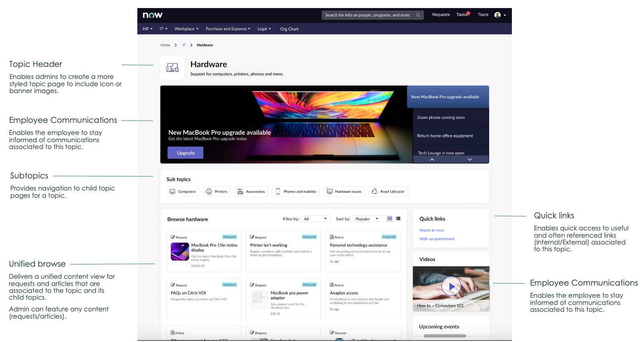The width and height of the screenshot is (644, 342).
Task: Click the Hardware topic header icon
Action: (x=172, y=68)
